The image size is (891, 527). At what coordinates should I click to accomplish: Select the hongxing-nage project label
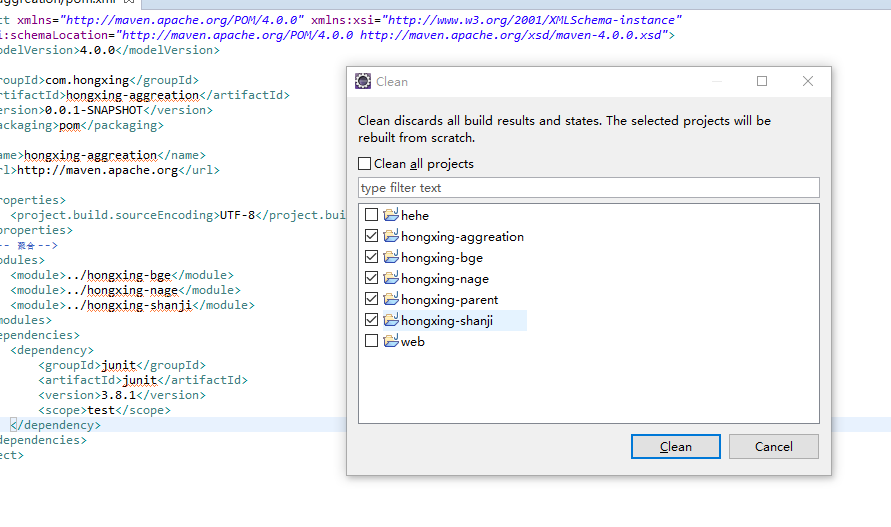pyautogui.click(x=445, y=279)
